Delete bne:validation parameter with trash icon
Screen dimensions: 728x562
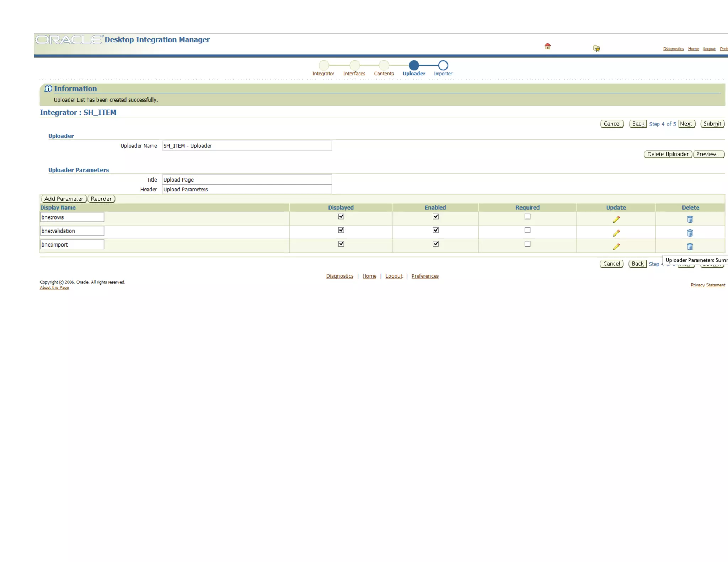coord(690,233)
